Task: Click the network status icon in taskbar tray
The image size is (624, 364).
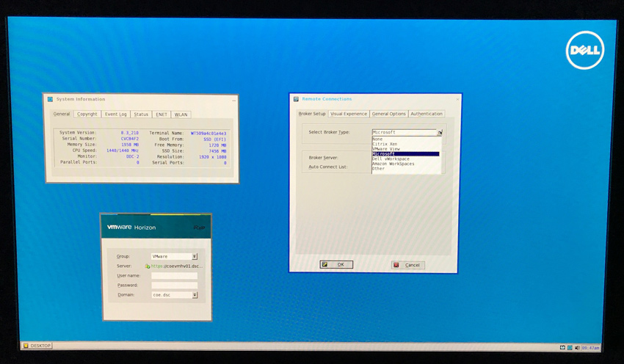Action: click(562, 347)
